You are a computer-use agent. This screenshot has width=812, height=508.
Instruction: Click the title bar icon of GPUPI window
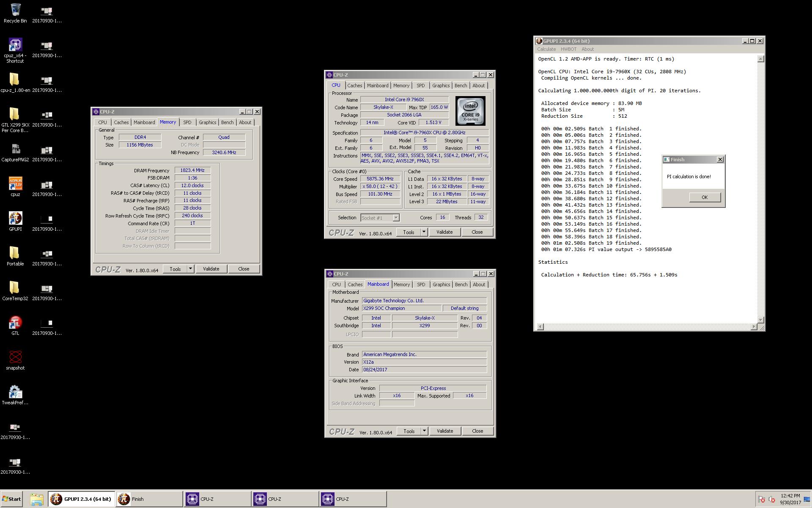pos(539,41)
